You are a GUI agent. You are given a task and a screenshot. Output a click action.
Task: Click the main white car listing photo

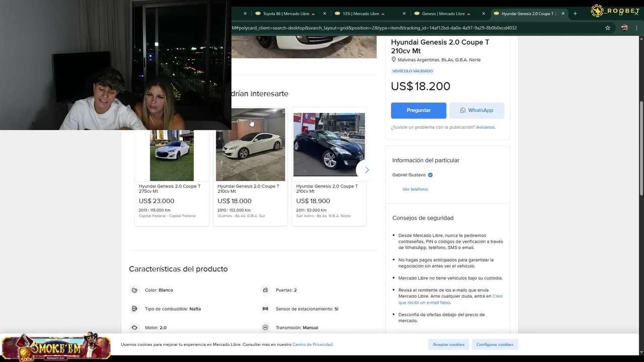coord(304,47)
